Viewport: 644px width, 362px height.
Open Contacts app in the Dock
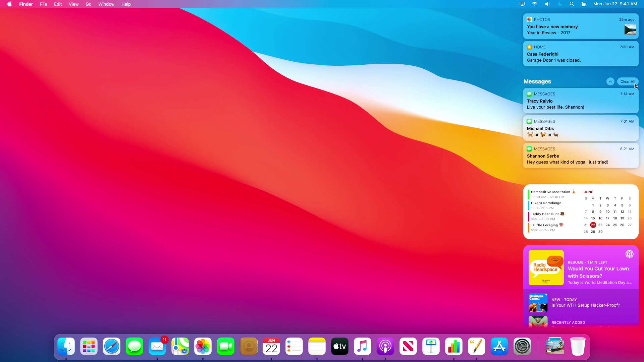click(249, 346)
